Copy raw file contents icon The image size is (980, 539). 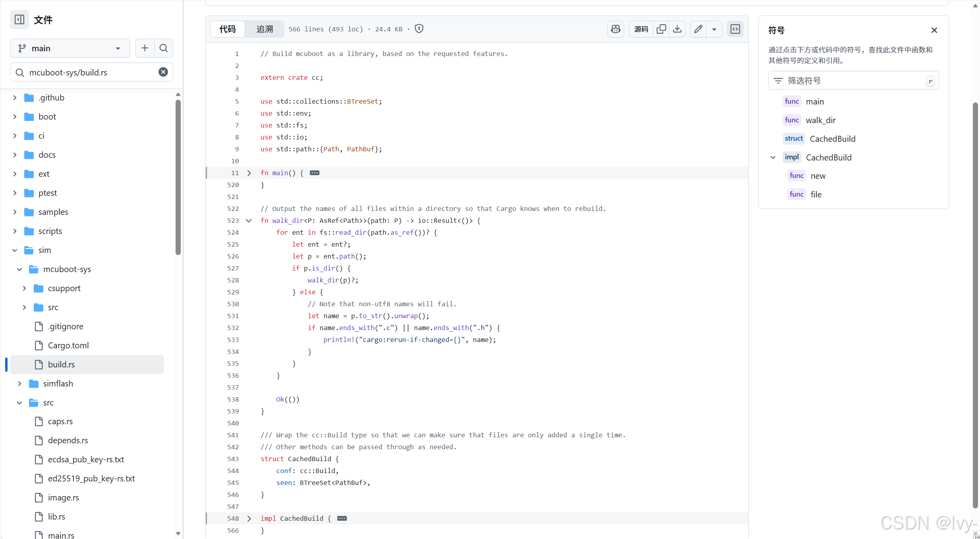pos(661,29)
